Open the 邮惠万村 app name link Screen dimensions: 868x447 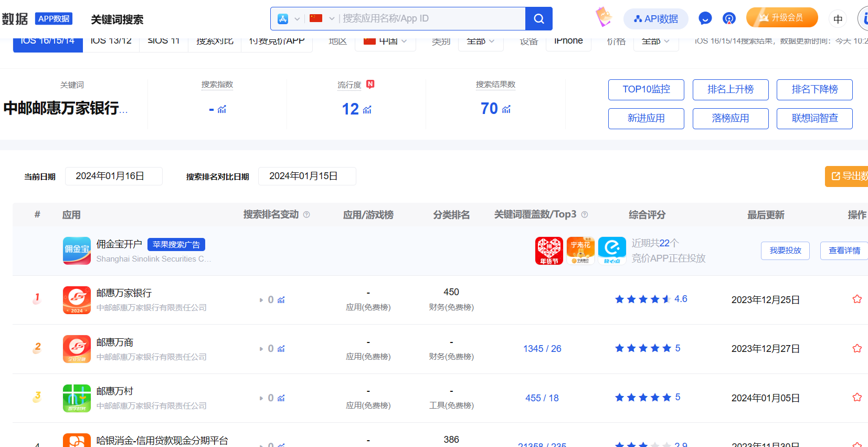coord(115,391)
